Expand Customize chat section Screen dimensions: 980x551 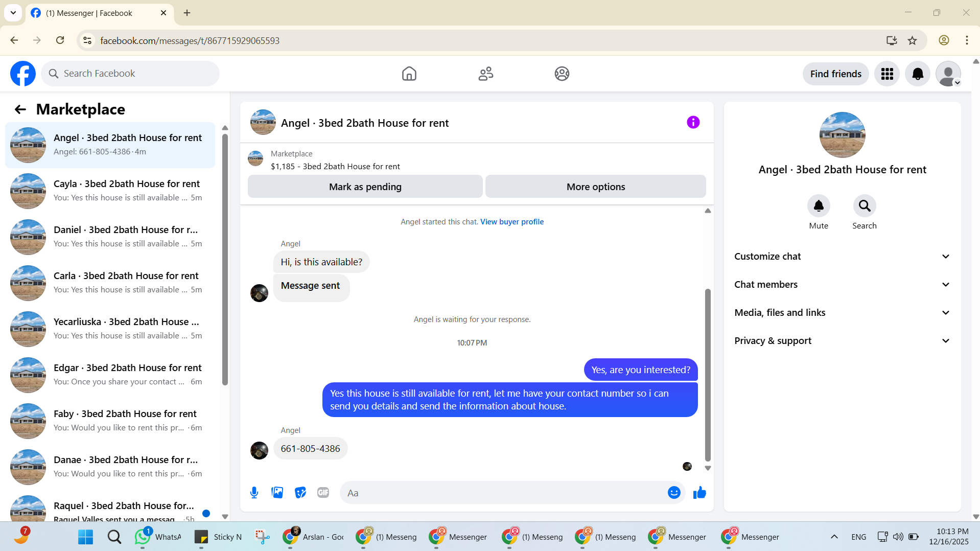pyautogui.click(x=842, y=257)
